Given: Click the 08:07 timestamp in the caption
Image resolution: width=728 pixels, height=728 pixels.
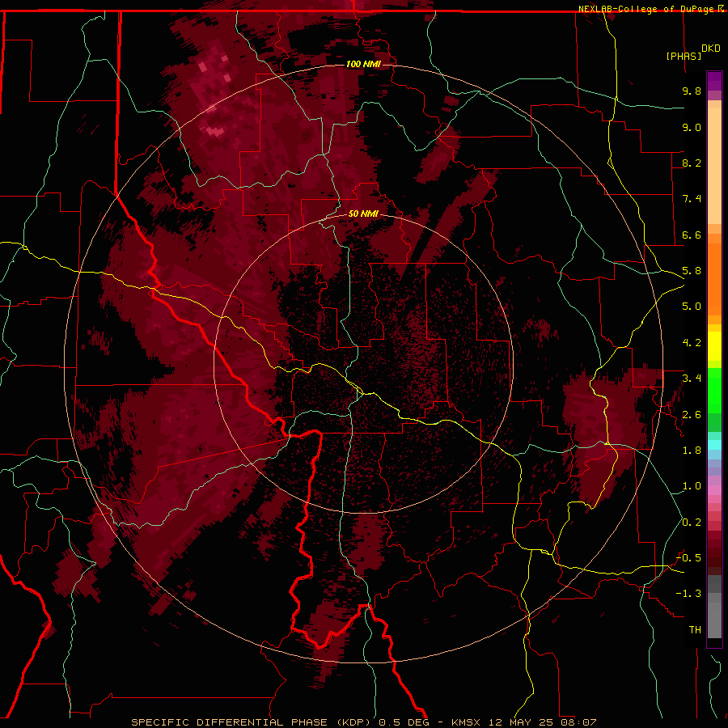Looking at the screenshot, I should click(x=578, y=722).
